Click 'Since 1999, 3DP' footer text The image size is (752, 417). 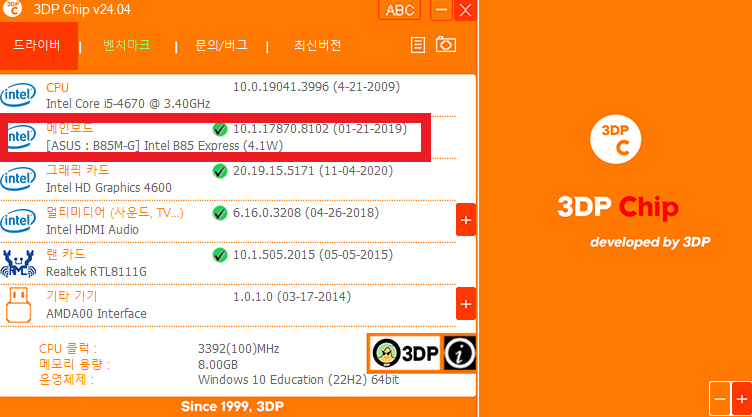click(x=233, y=406)
